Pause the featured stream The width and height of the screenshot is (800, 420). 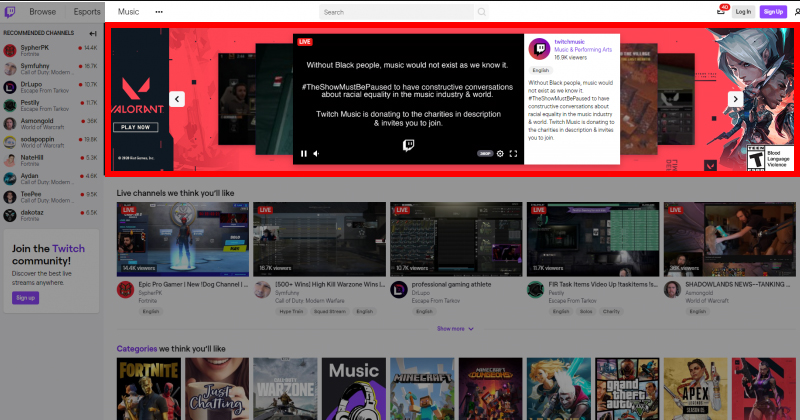click(304, 154)
